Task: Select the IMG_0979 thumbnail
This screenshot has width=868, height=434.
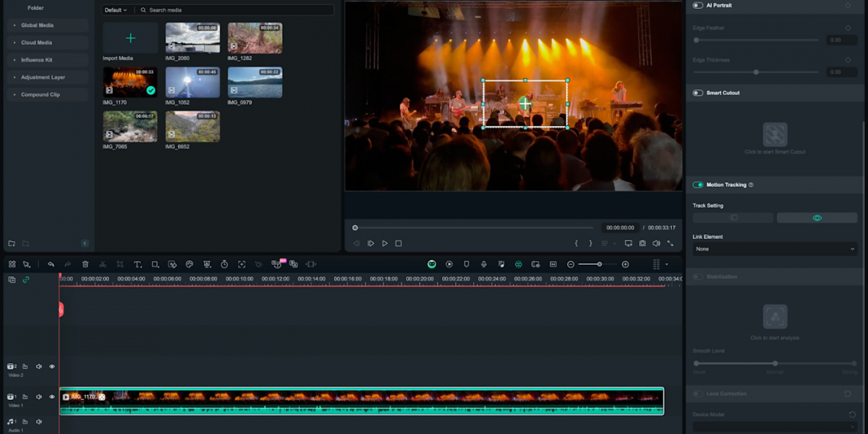Action: [x=255, y=82]
